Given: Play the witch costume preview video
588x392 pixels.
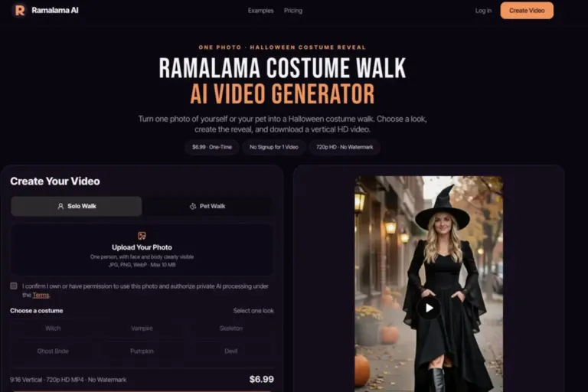Looking at the screenshot, I should [429, 308].
